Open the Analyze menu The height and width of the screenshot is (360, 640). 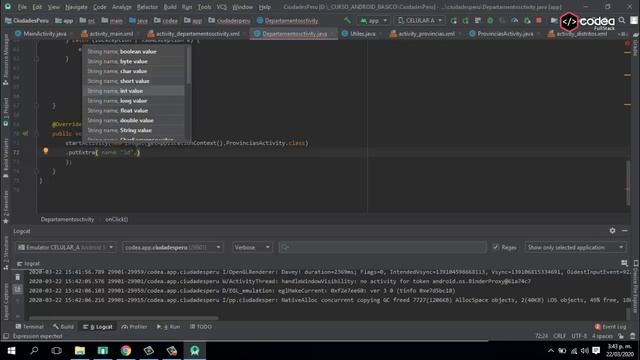pyautogui.click(x=122, y=7)
